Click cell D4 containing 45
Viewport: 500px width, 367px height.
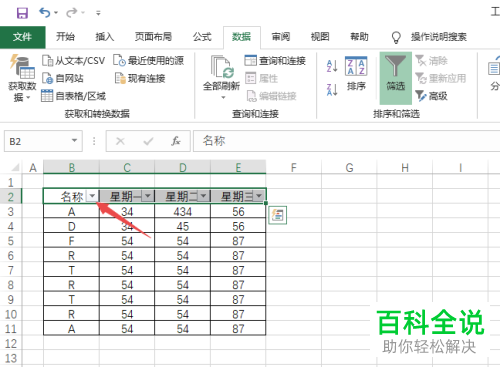coord(183,226)
